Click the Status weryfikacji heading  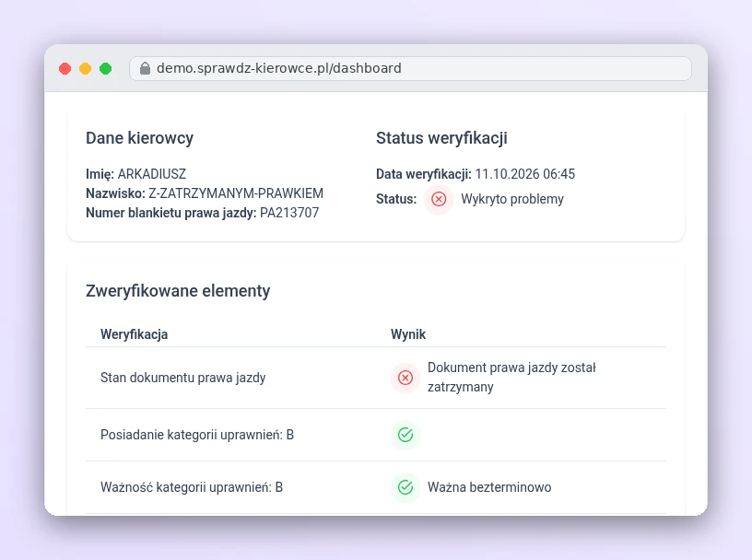[441, 138]
